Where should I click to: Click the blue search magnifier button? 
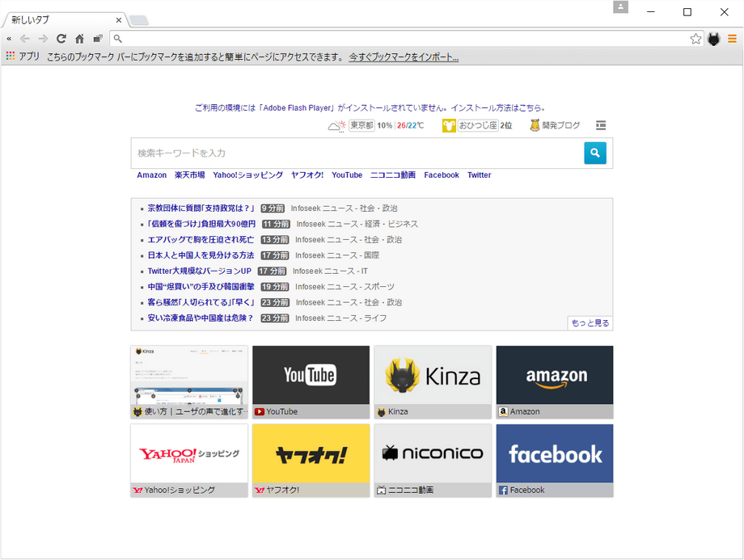[595, 153]
